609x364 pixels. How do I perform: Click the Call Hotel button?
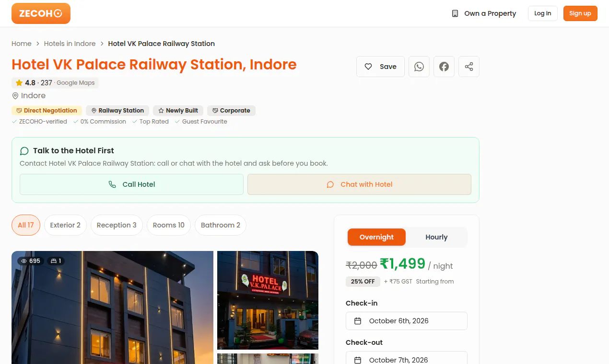point(131,184)
